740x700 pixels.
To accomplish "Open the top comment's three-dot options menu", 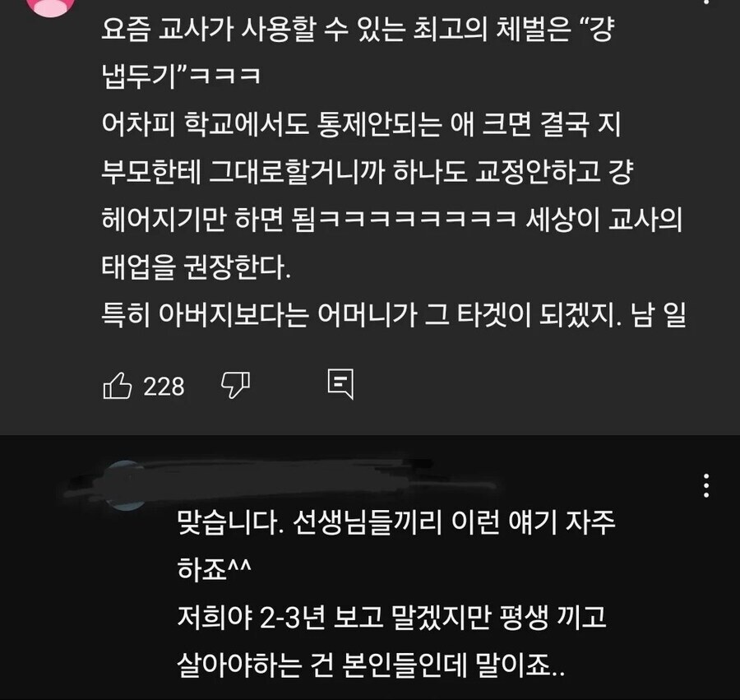I will tap(706, 2).
